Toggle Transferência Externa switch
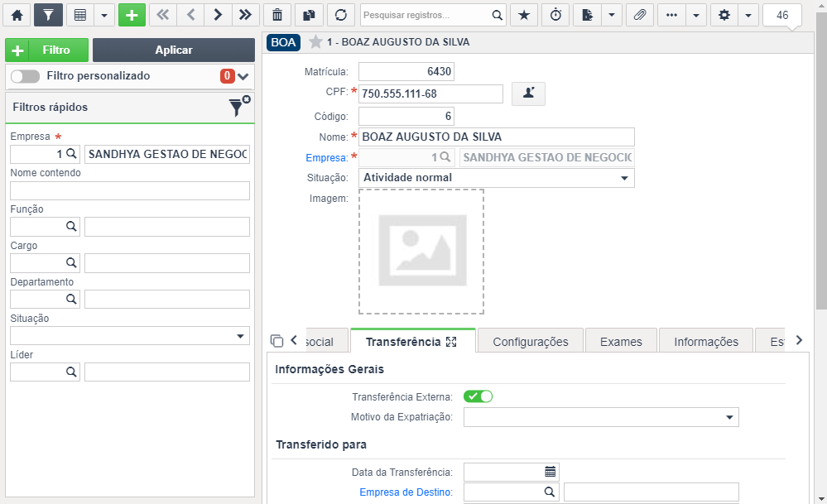The image size is (827, 504). pos(478,396)
